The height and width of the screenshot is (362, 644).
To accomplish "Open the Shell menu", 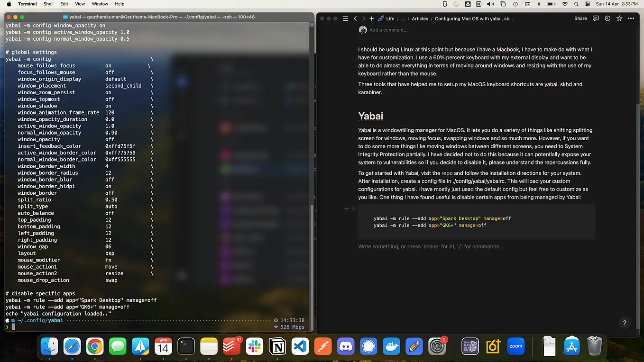I will coord(48,4).
